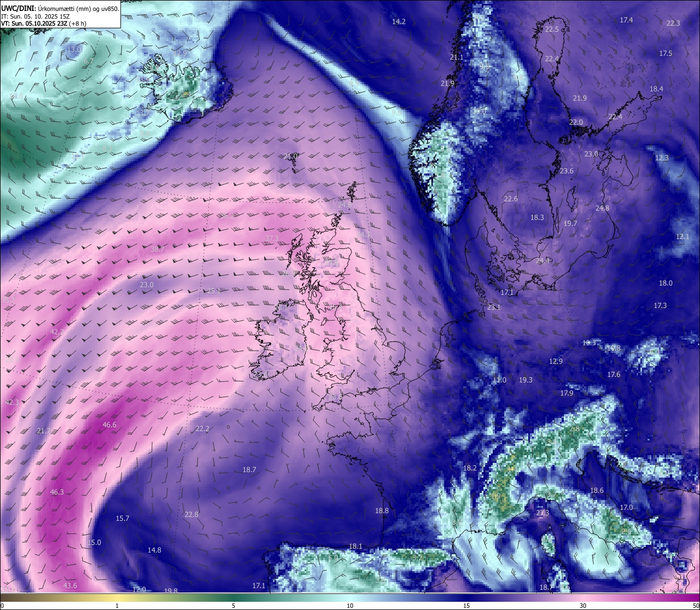700x610 pixels.
Task: Click the map value 25.1
Action: point(213,291)
